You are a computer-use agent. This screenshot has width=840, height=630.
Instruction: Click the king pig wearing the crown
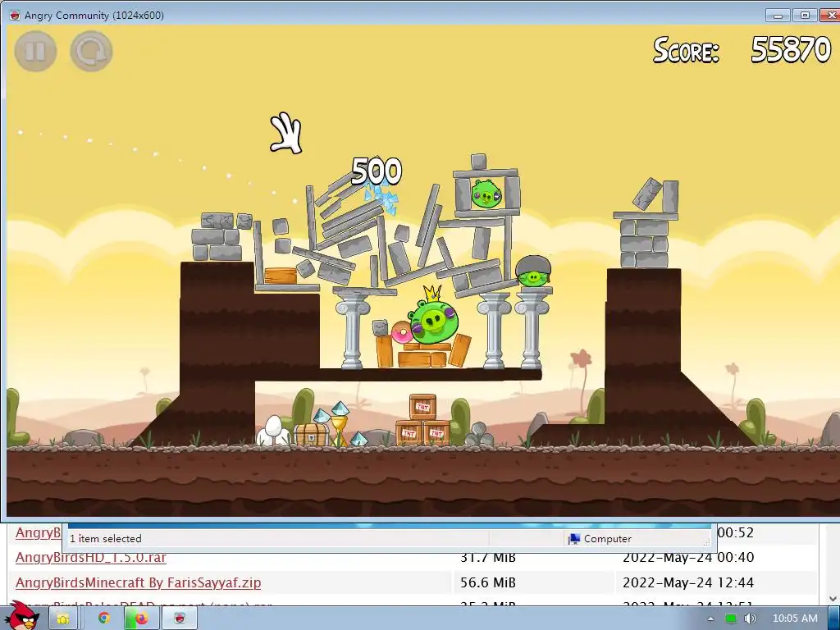click(434, 317)
